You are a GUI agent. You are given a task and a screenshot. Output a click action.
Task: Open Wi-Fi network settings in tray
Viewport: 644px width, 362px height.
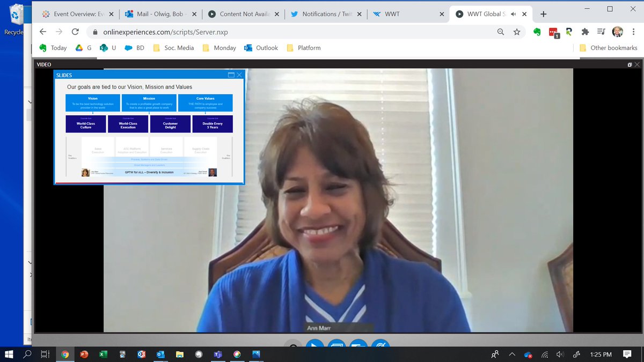click(545, 354)
